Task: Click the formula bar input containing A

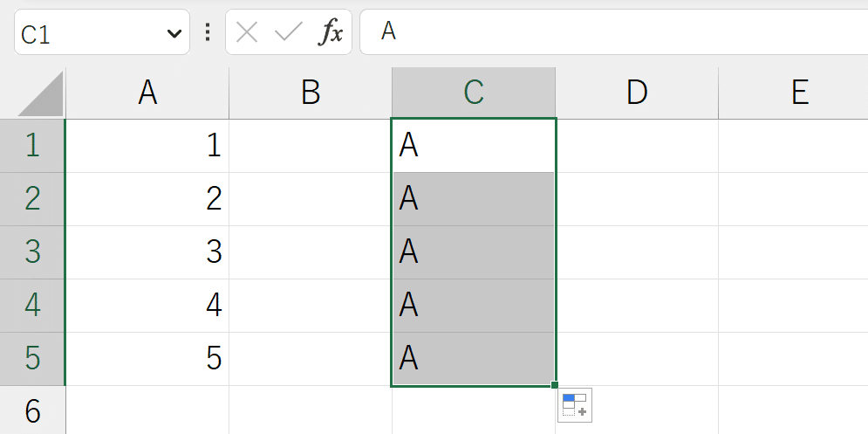Action: click(x=613, y=32)
